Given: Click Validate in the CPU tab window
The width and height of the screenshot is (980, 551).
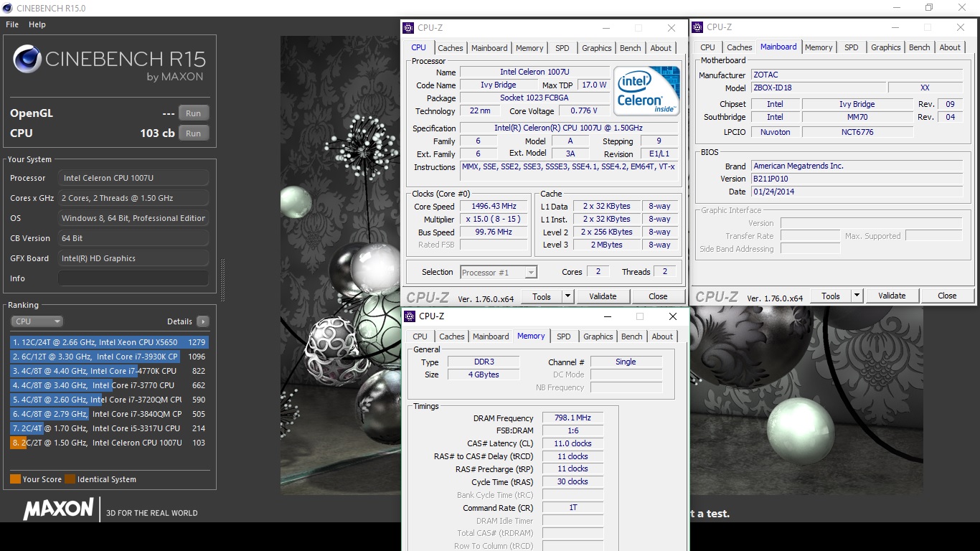Looking at the screenshot, I should pos(603,296).
